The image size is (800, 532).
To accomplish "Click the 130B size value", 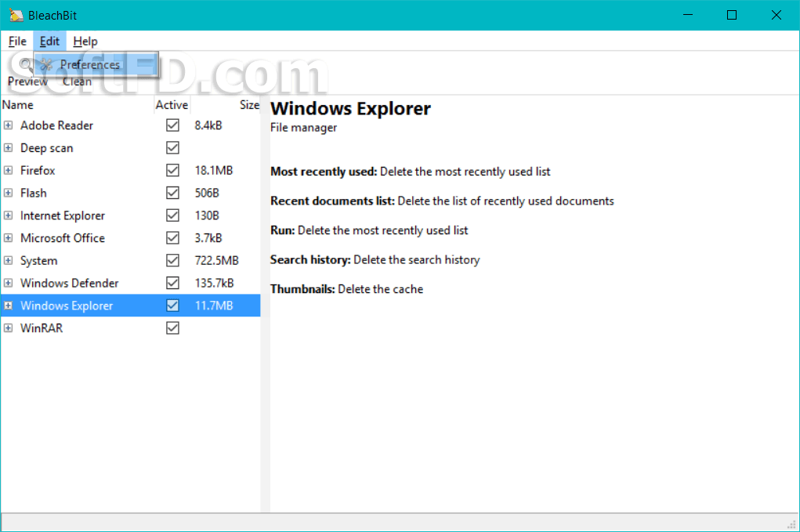I will tap(207, 215).
